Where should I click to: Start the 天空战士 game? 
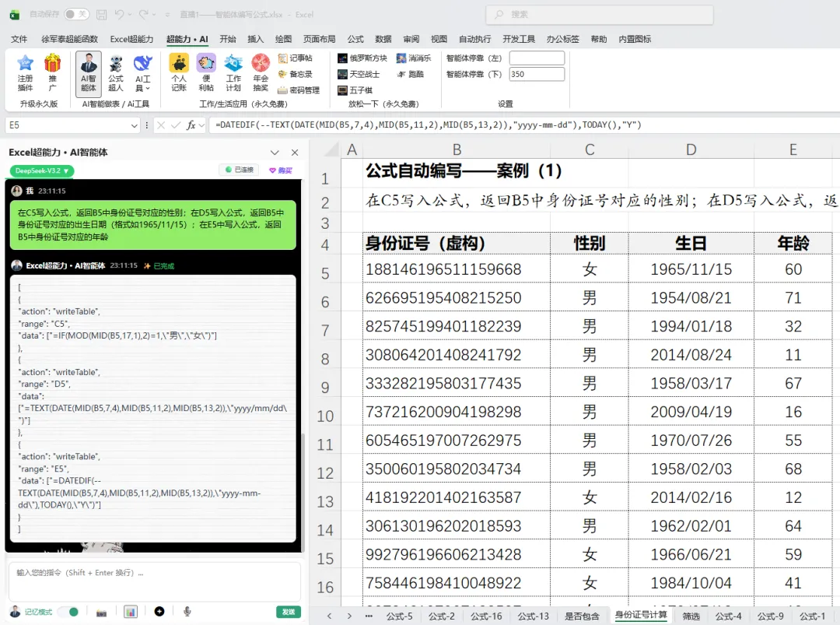(x=359, y=74)
